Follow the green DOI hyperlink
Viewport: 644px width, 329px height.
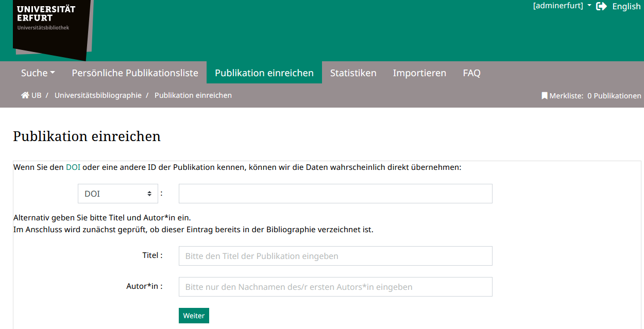(x=73, y=167)
